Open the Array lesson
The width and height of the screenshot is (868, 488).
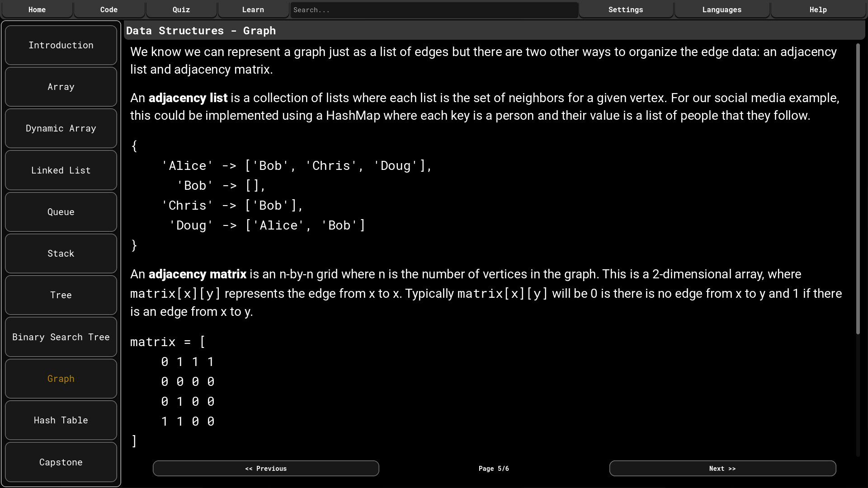[x=61, y=87]
